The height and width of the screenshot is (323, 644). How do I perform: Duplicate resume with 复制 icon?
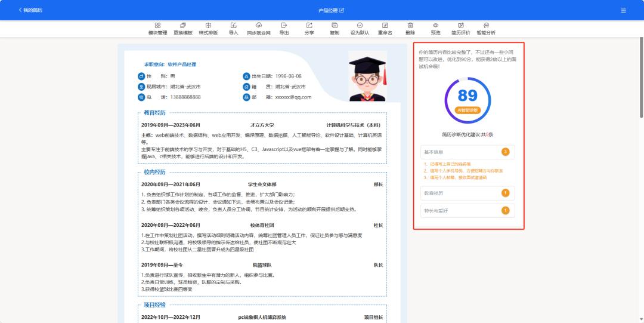coord(335,28)
